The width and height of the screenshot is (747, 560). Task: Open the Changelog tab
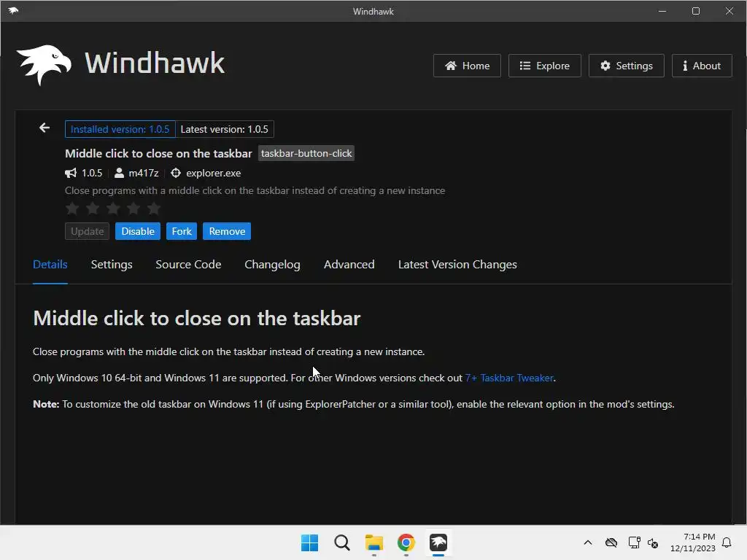click(x=272, y=265)
